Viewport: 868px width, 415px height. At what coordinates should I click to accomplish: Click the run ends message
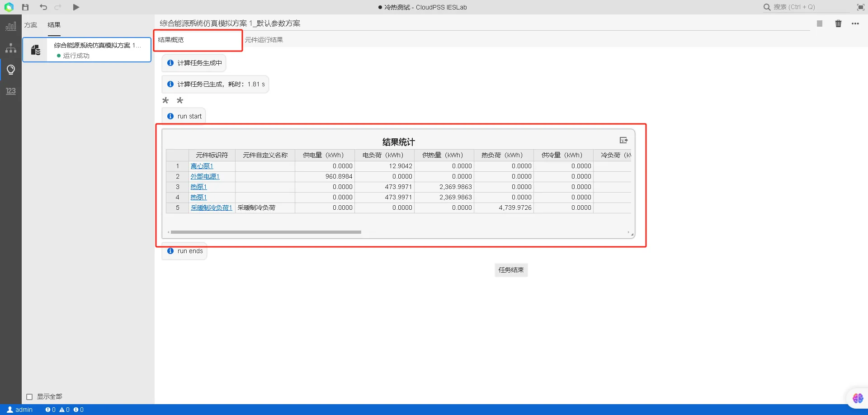coord(184,251)
